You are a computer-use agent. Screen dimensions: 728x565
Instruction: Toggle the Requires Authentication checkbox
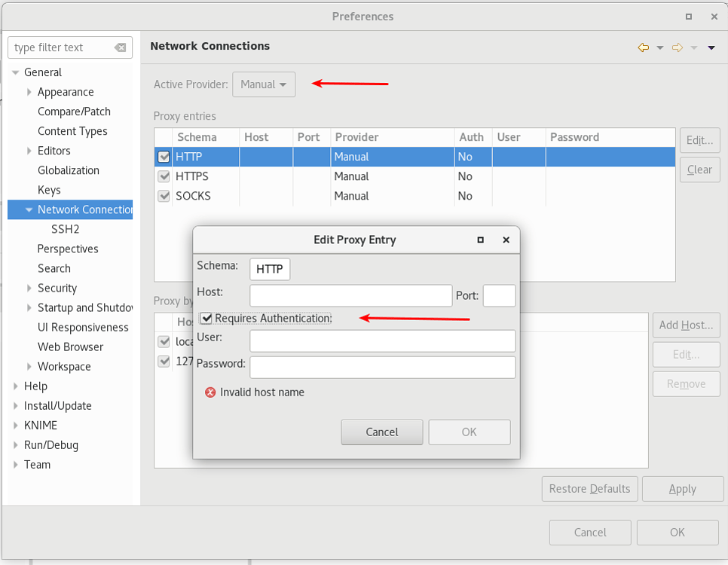click(206, 318)
